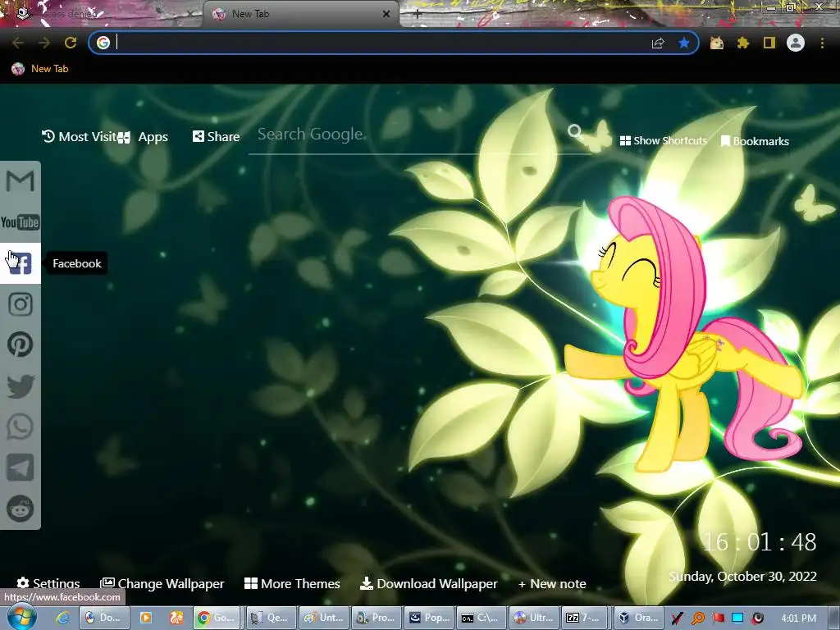Open the New Tab bookmark

point(40,69)
